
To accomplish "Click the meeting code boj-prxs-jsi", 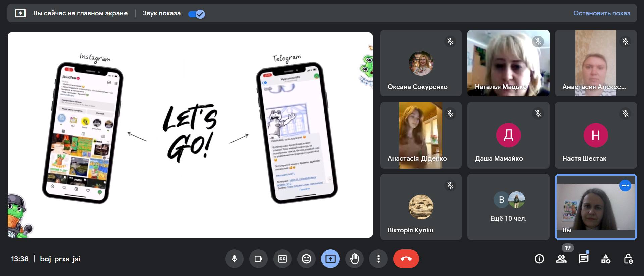I will pos(60,259).
